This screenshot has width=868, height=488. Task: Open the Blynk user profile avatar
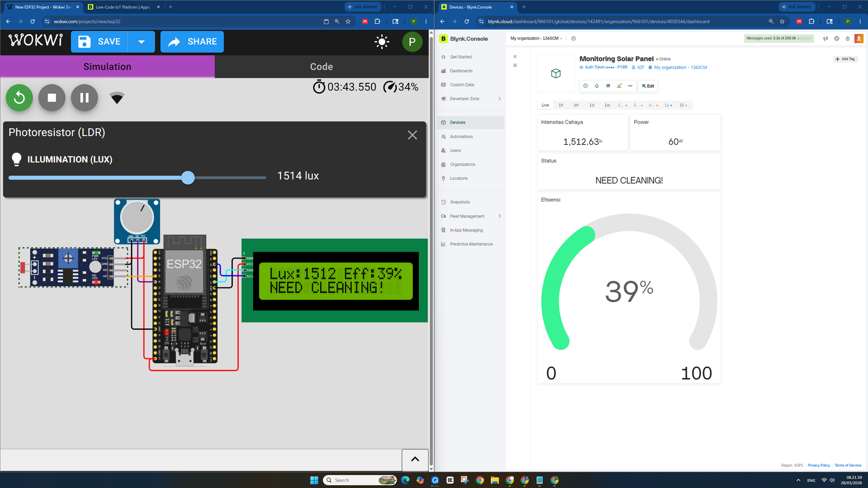pyautogui.click(x=859, y=38)
